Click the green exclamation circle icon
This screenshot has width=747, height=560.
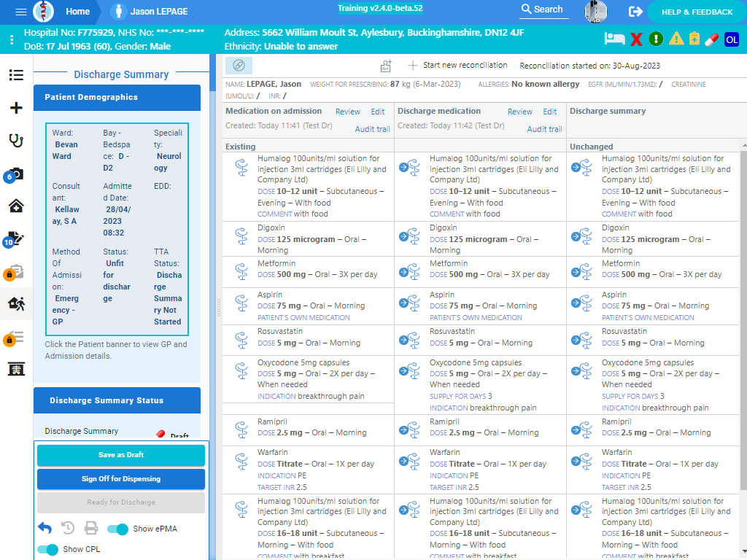tap(656, 39)
